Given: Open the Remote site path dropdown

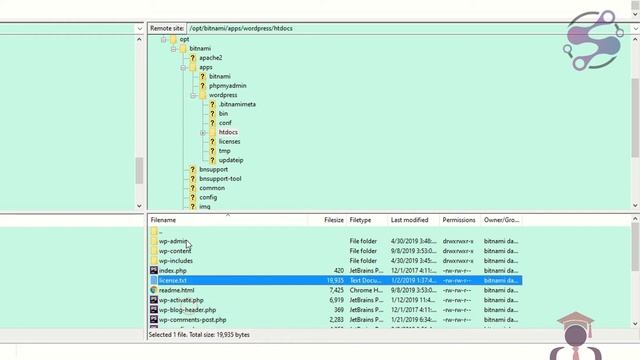Looking at the screenshot, I should 636,29.
